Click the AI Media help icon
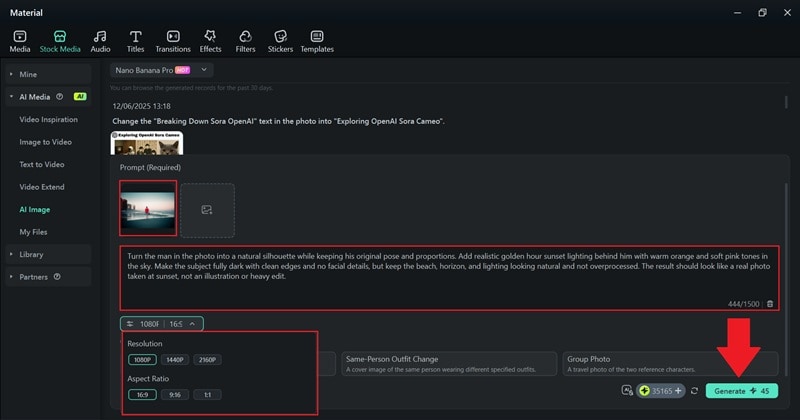 tap(60, 96)
